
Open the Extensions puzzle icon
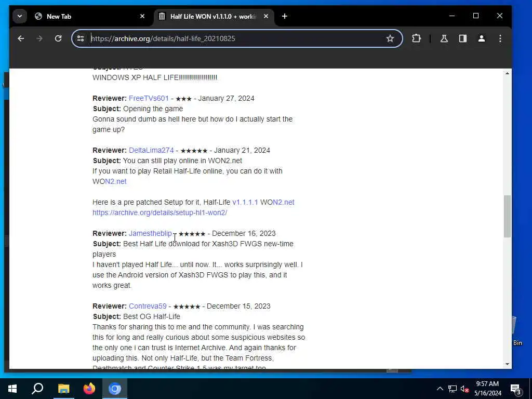point(416,38)
